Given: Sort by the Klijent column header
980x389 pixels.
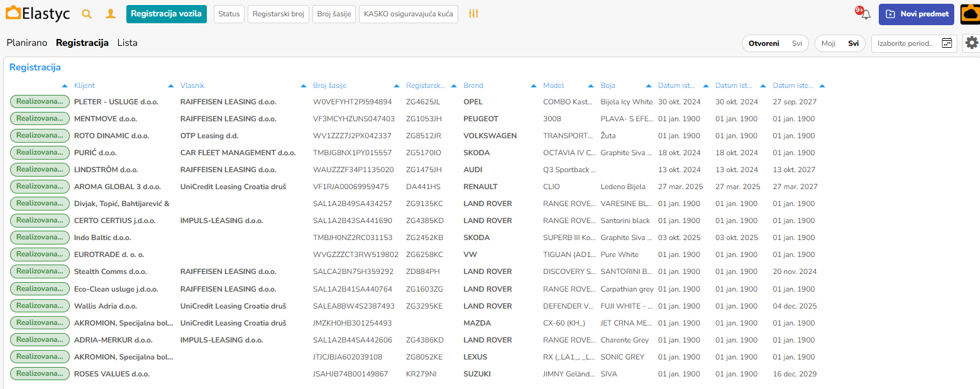Looking at the screenshot, I should click(x=84, y=85).
